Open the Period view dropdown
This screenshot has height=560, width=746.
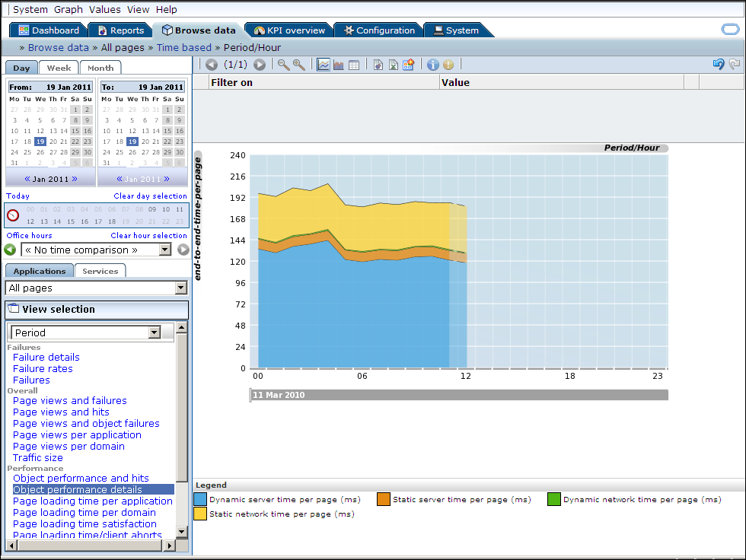(154, 332)
